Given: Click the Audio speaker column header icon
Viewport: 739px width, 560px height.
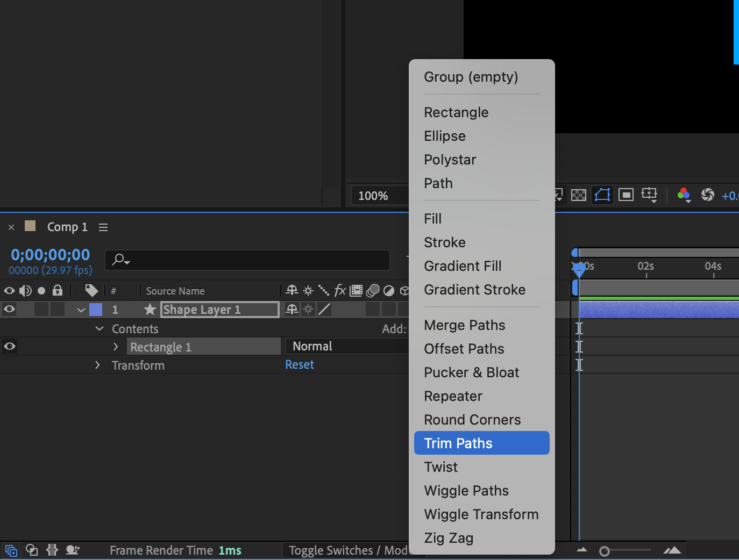Looking at the screenshot, I should 25,291.
